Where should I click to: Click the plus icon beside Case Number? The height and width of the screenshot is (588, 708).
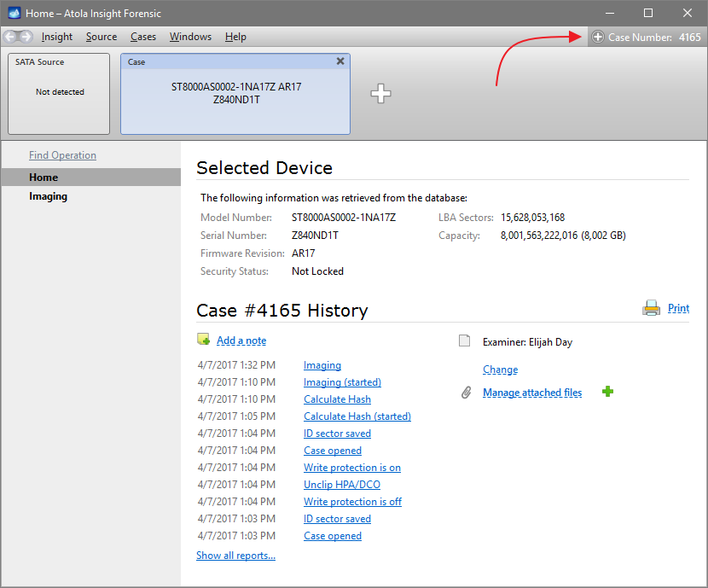click(597, 38)
